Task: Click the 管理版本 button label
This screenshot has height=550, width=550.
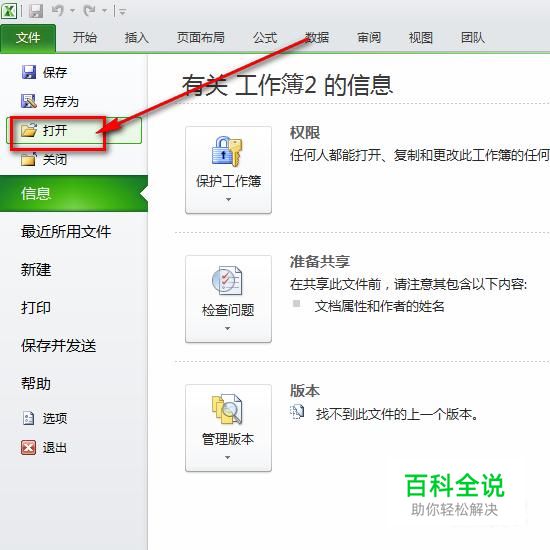Action: pyautogui.click(x=228, y=439)
